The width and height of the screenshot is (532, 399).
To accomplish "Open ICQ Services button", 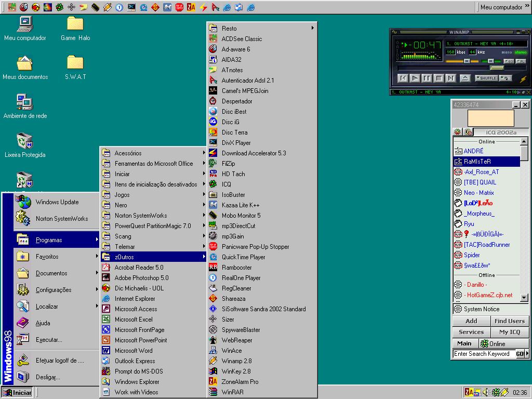I will pos(471,332).
